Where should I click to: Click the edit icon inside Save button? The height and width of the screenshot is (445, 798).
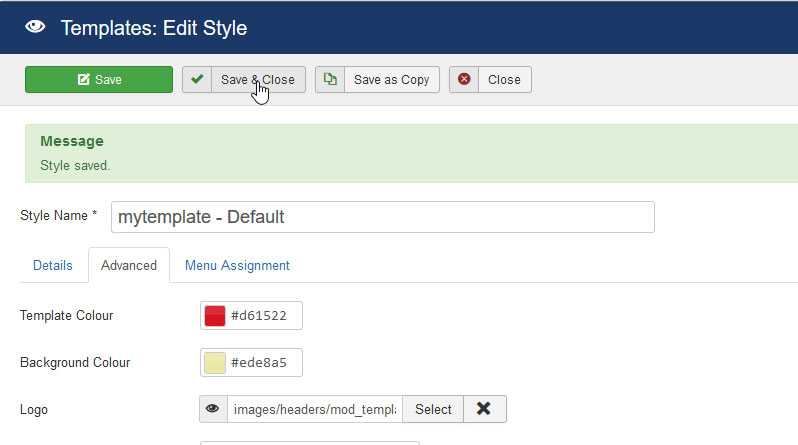84,80
